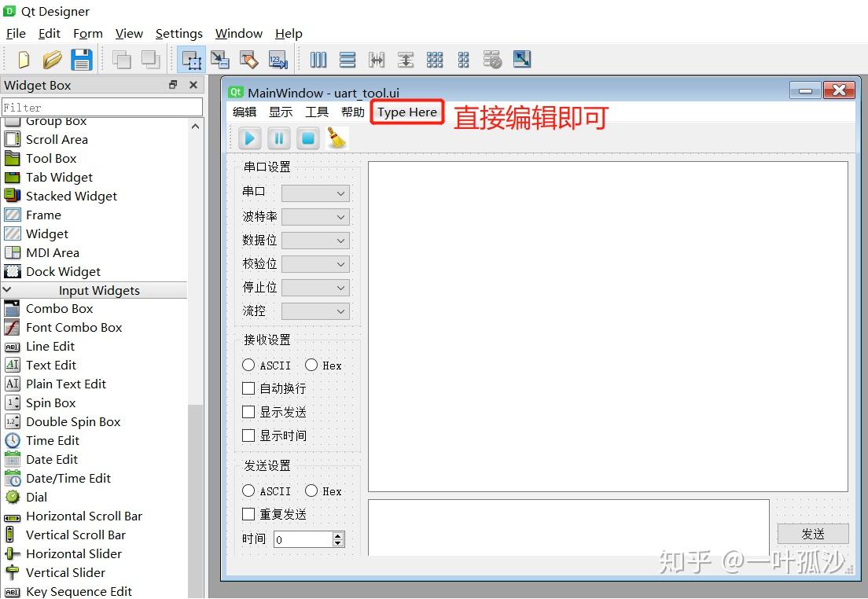The width and height of the screenshot is (868, 599).
Task: Apply the Lay Out Horizontally tool
Action: [318, 59]
